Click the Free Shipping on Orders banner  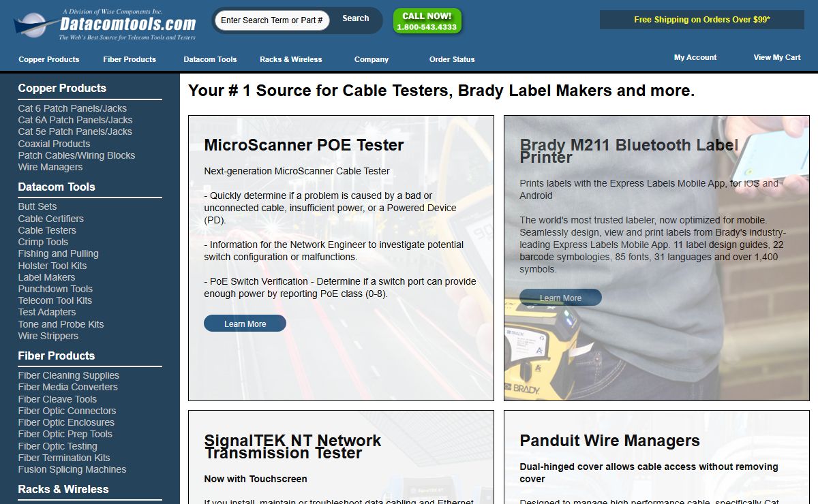702,20
